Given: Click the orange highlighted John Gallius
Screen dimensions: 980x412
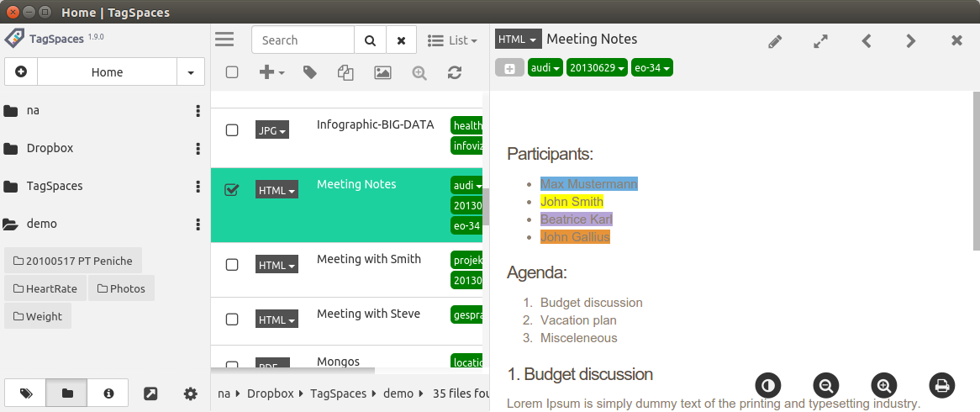Looking at the screenshot, I should point(575,237).
